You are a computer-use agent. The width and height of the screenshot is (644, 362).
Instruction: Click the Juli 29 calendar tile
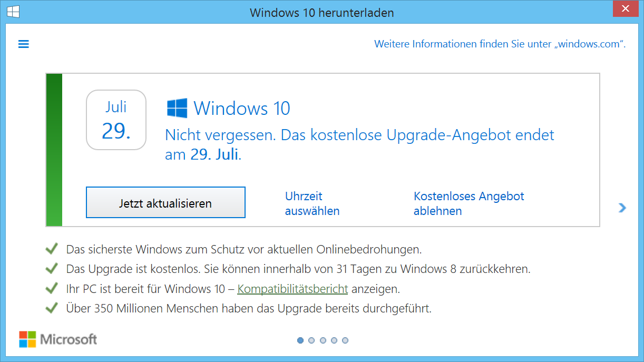(x=116, y=120)
